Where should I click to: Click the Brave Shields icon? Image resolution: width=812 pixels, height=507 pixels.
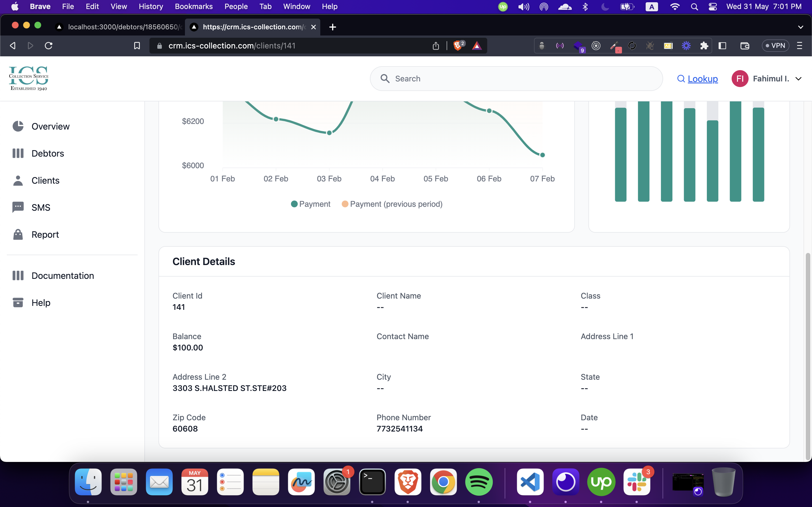(x=458, y=46)
